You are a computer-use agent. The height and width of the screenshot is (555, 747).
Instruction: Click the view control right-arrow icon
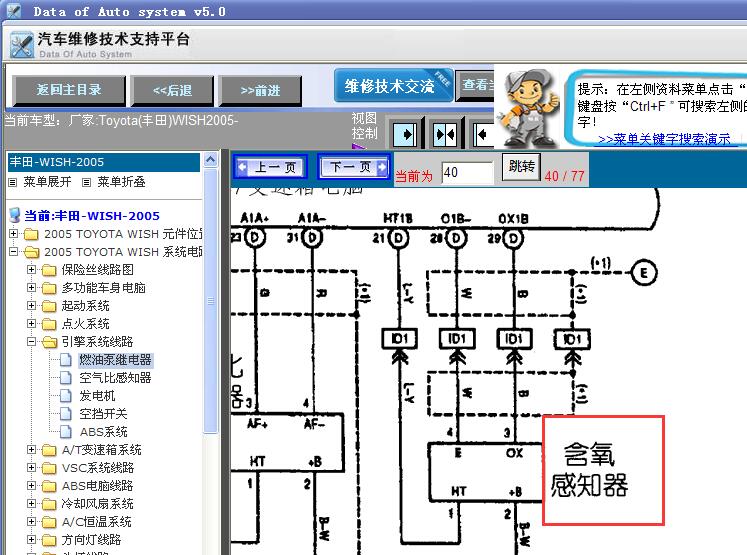pos(405,135)
